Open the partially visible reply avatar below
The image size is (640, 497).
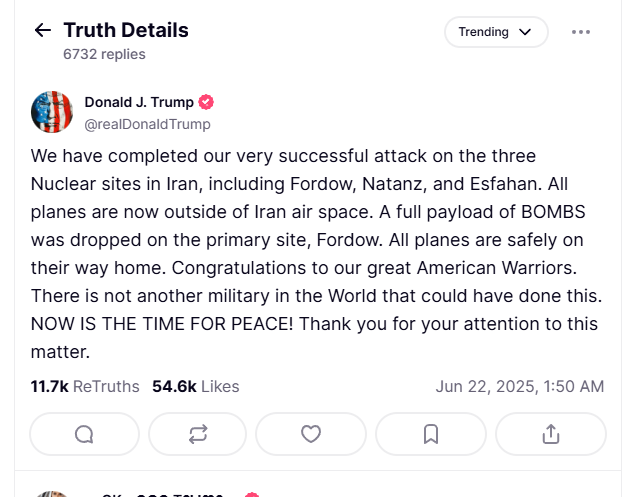(52, 494)
